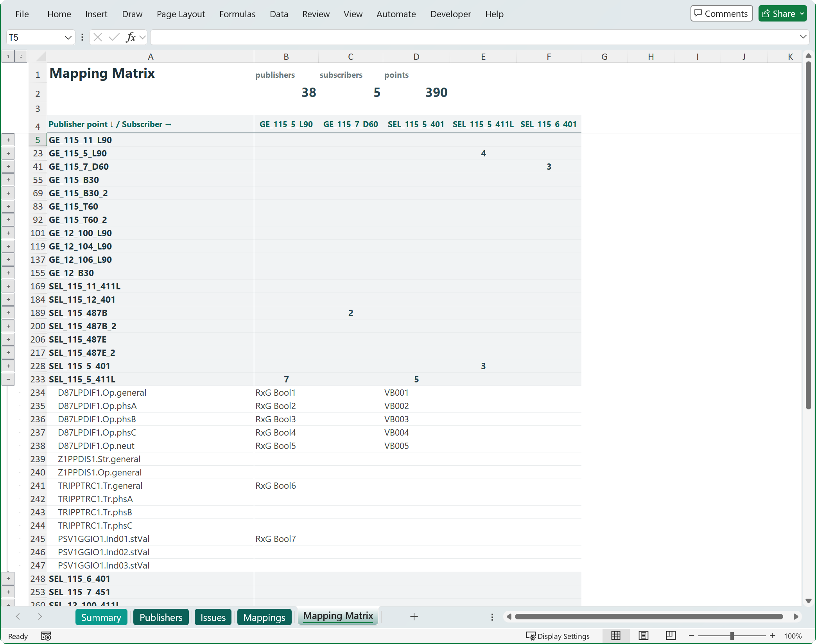Select cell D87LPDIF1.Op.phsA
Image resolution: width=816 pixels, height=644 pixels.
pyautogui.click(x=151, y=406)
